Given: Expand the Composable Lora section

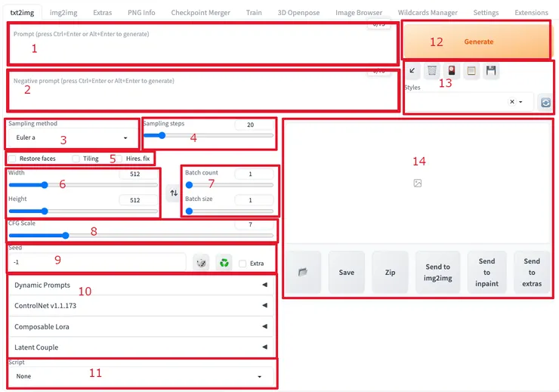Looking at the screenshot, I should [141, 326].
